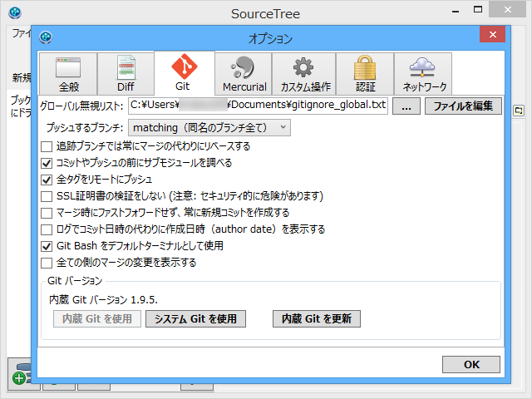Click the 内蔵 Git を更新 button
The height and width of the screenshot is (399, 532).
[x=317, y=319]
